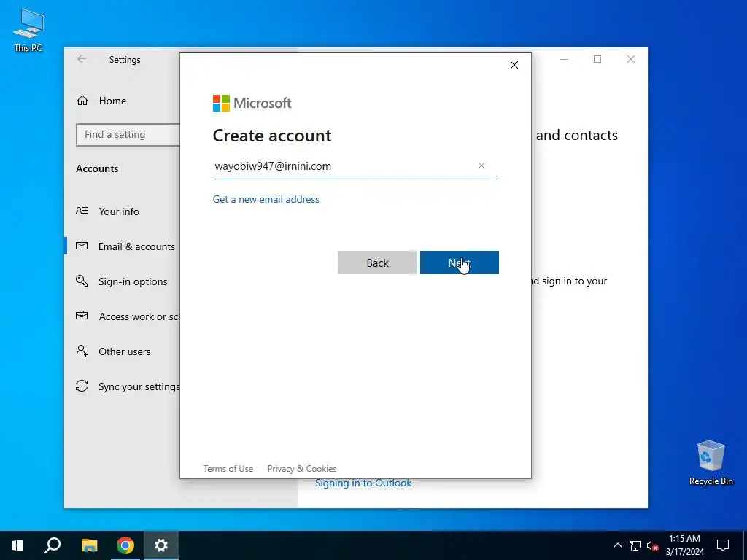Go back using Settings back arrow
747x560 pixels.
pyautogui.click(x=82, y=59)
